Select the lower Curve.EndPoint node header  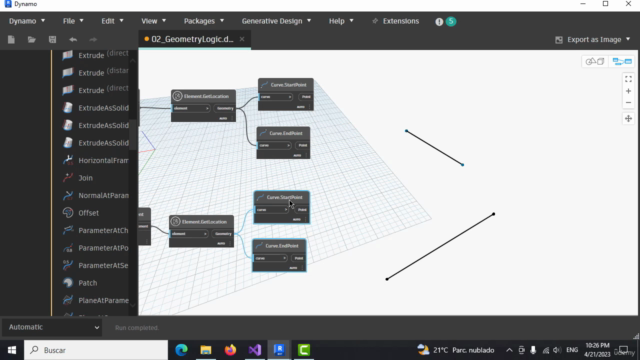[279, 246]
